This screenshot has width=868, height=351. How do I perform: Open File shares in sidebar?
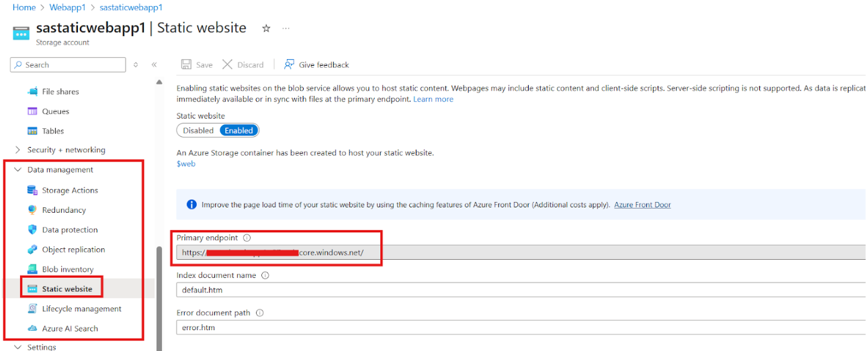tap(60, 91)
